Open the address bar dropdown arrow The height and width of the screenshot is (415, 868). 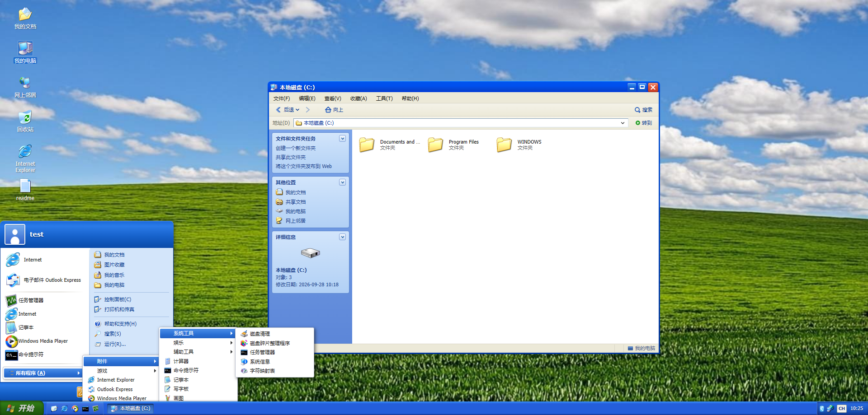pyautogui.click(x=623, y=123)
